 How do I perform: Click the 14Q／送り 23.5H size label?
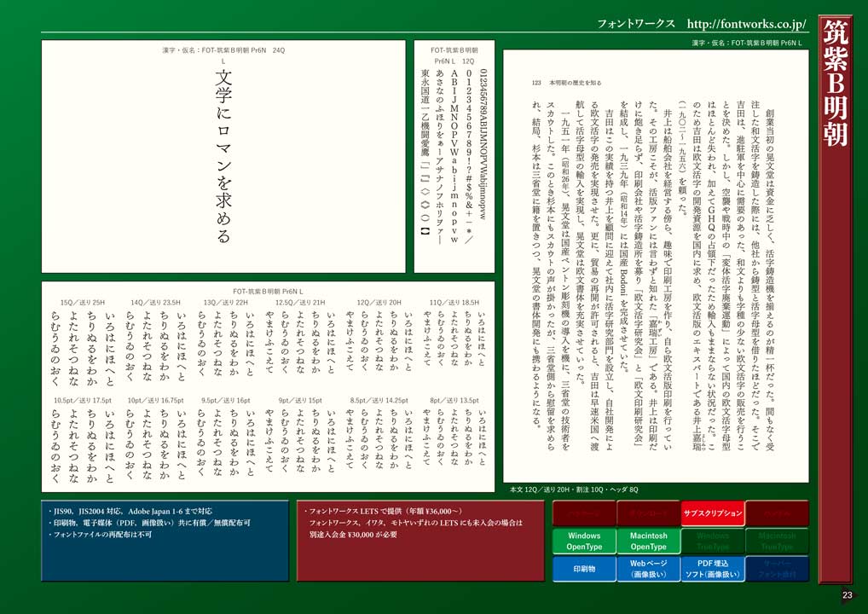(x=155, y=303)
